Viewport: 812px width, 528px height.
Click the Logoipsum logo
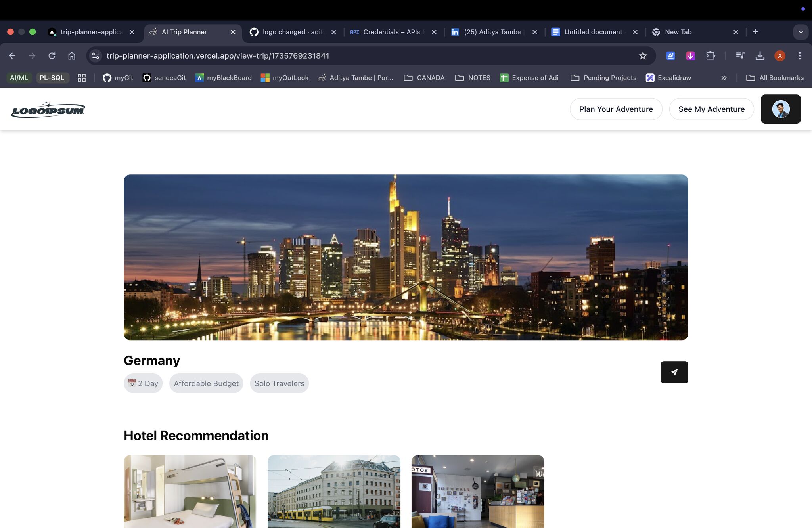coord(48,110)
